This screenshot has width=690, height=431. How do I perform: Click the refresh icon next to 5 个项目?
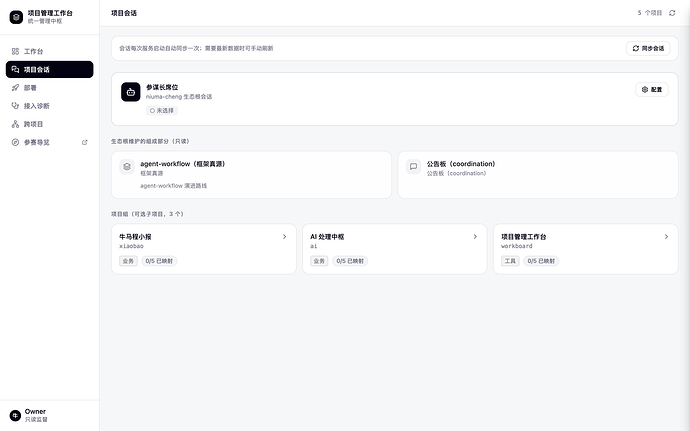point(672,13)
